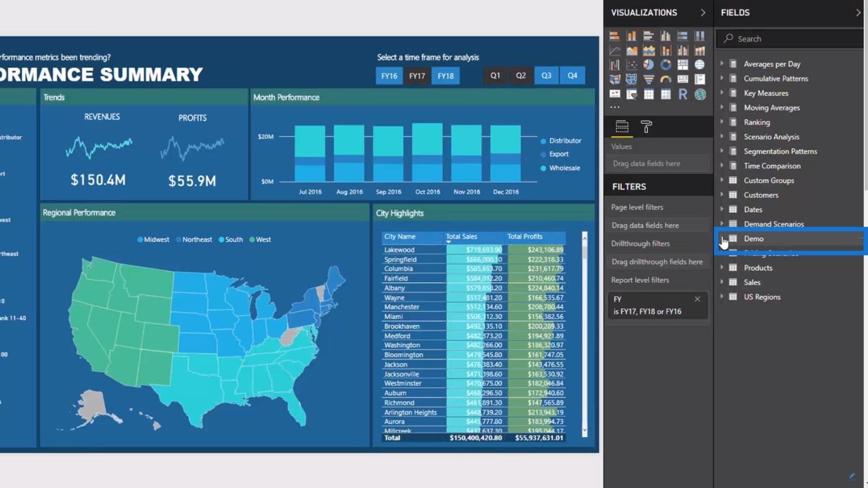
Task: Toggle the Q1 quarter slicer
Action: tap(495, 75)
